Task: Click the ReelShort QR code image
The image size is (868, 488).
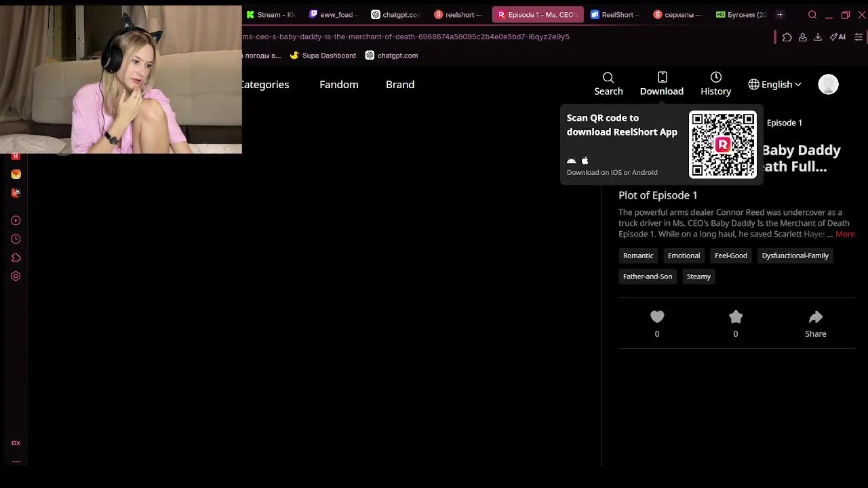Action: 723,144
